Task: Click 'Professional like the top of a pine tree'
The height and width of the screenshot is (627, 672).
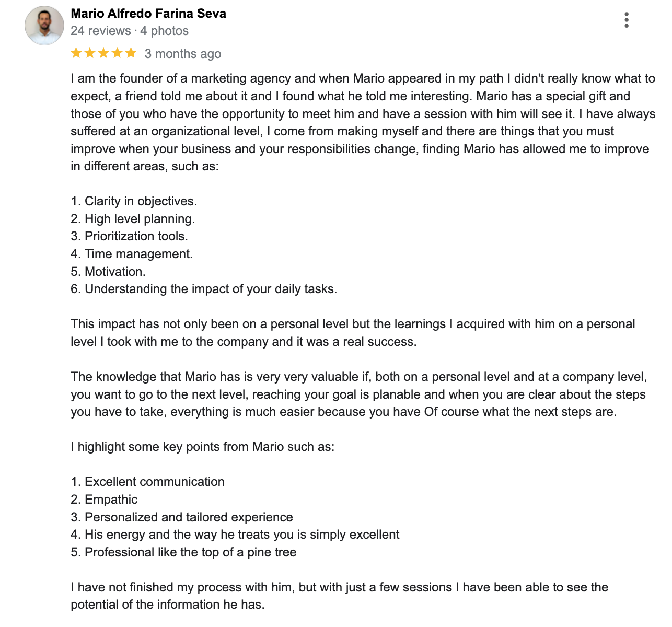Action: (x=183, y=552)
